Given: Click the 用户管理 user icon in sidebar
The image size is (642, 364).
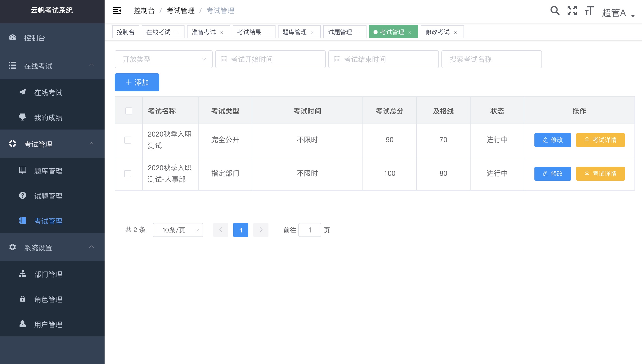Looking at the screenshot, I should pyautogui.click(x=22, y=324).
